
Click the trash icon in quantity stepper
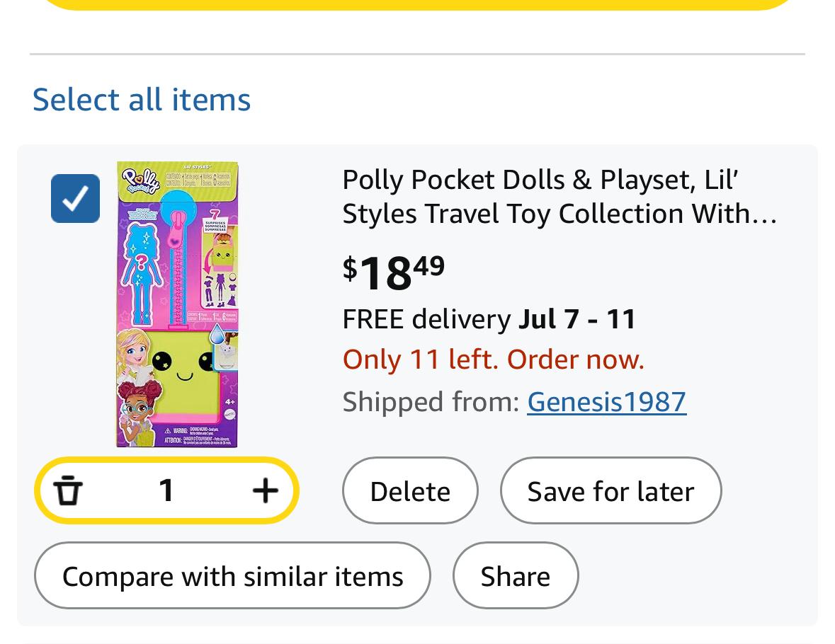pos(68,490)
